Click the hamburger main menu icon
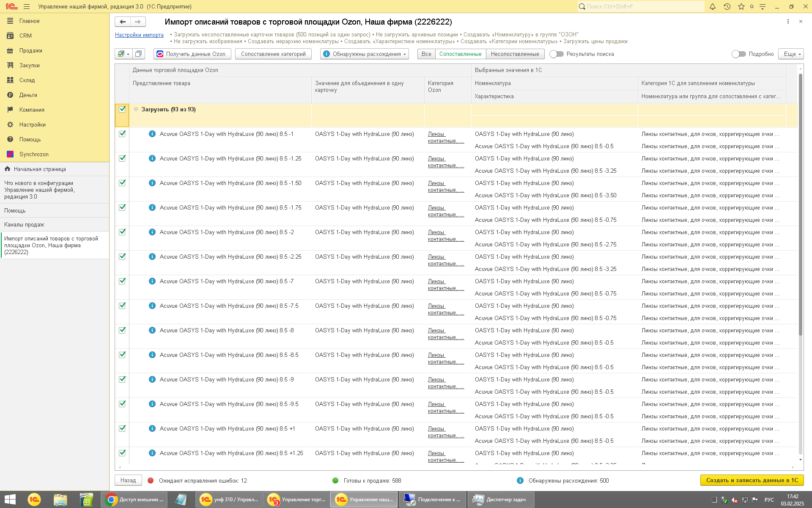The image size is (812, 508). click(x=27, y=6)
